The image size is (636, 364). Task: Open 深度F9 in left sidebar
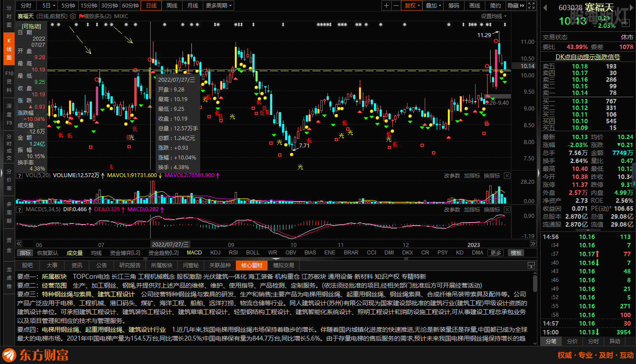coord(9,114)
